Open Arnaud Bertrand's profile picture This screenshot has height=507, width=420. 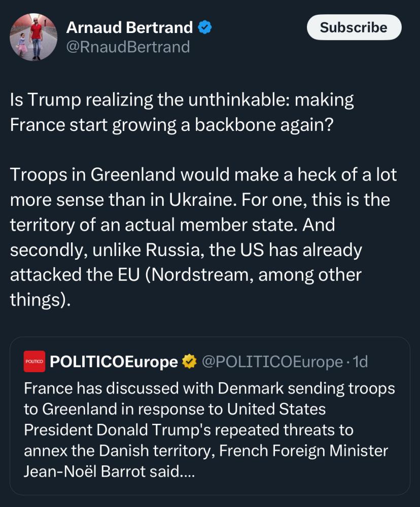(33, 37)
